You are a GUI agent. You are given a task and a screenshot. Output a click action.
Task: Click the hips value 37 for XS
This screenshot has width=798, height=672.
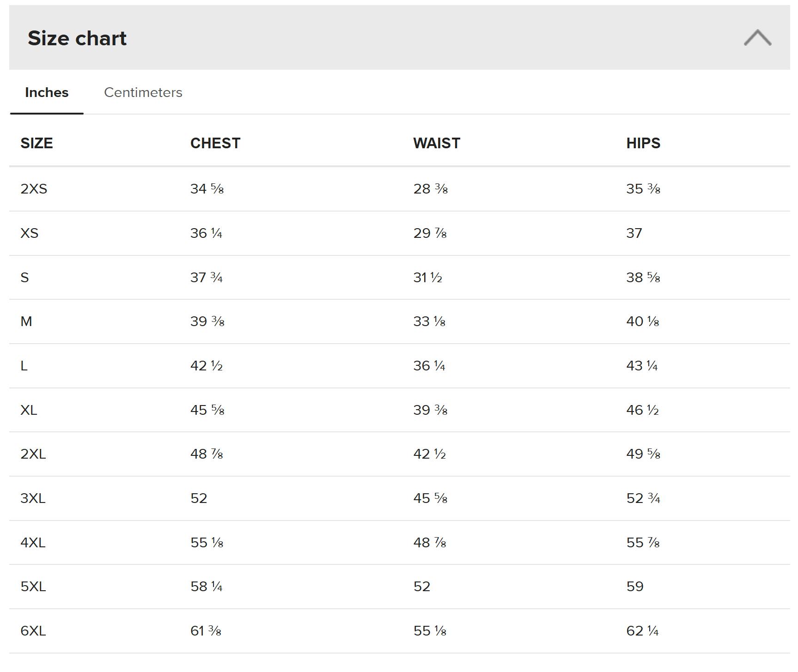pos(634,233)
